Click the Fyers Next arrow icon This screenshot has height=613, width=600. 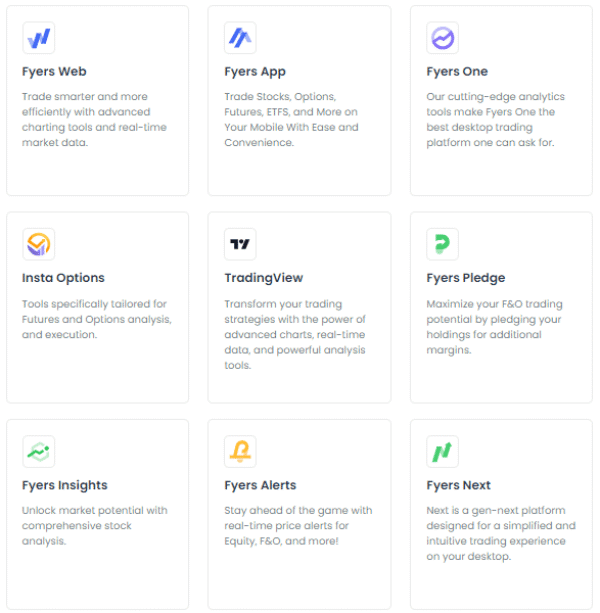(x=443, y=451)
